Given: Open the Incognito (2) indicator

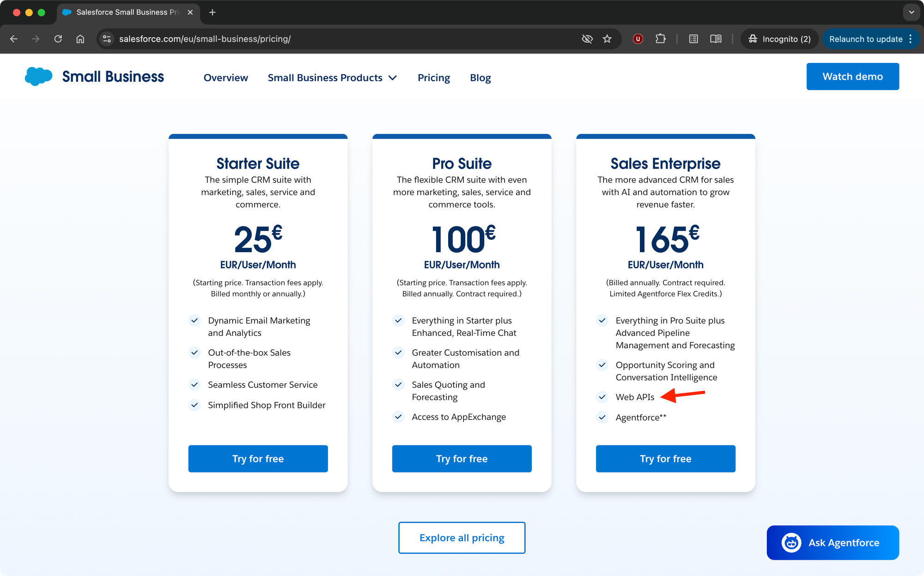Looking at the screenshot, I should point(779,39).
